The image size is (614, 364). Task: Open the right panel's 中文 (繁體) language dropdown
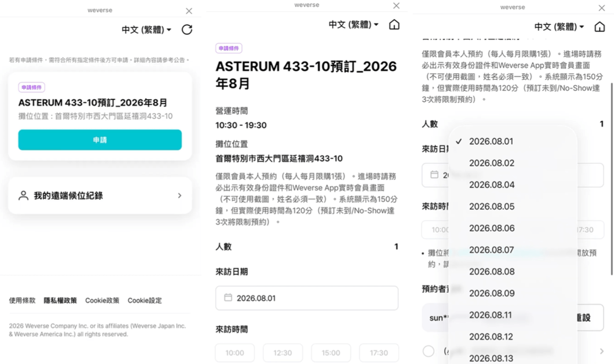coord(559,27)
